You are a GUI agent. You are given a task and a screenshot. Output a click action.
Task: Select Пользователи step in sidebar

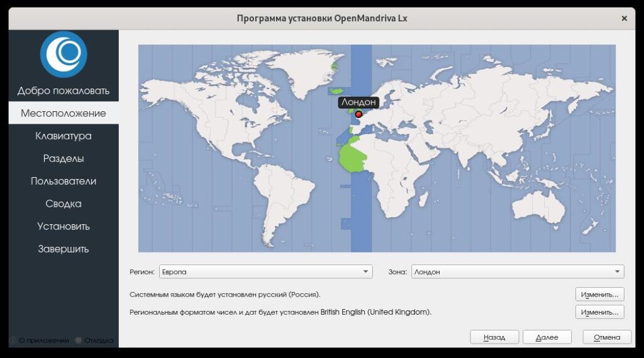[x=64, y=181]
